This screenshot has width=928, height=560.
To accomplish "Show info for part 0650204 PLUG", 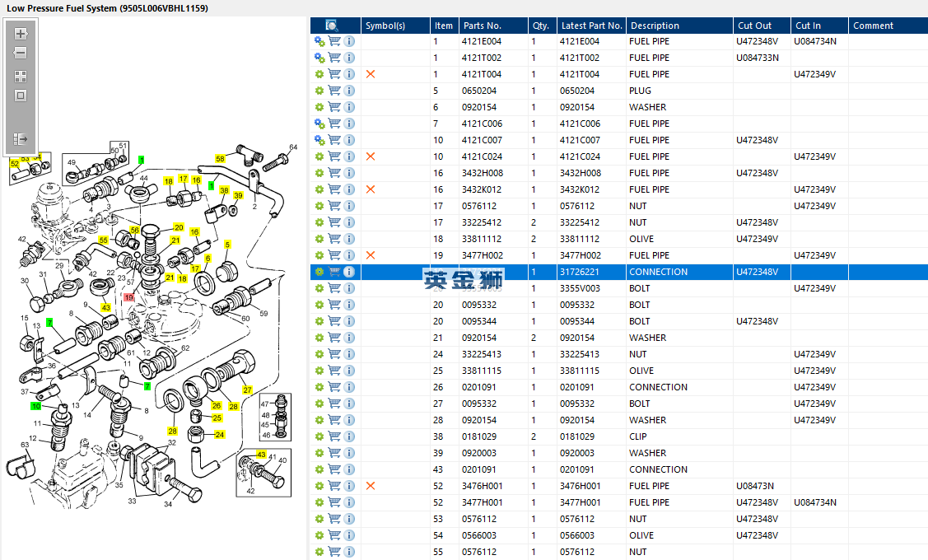I will click(349, 91).
